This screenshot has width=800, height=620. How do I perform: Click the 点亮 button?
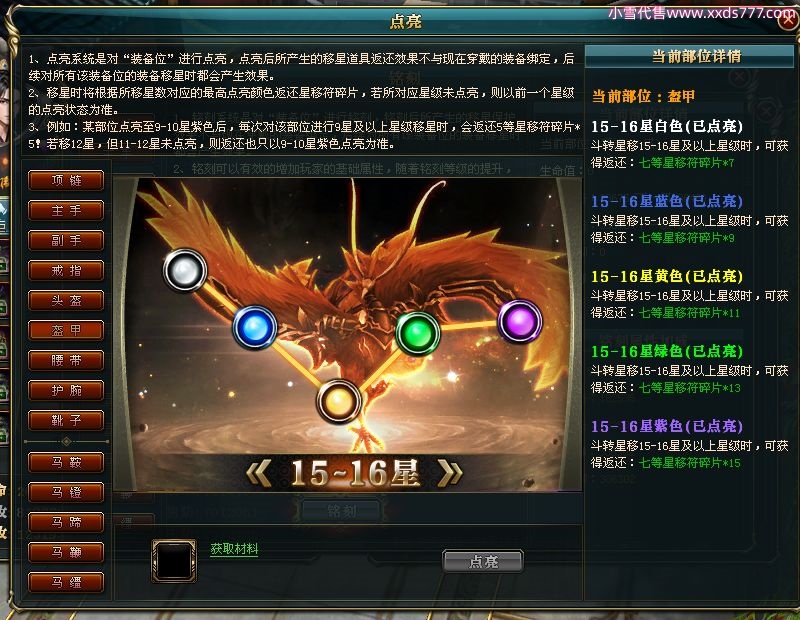(x=483, y=561)
